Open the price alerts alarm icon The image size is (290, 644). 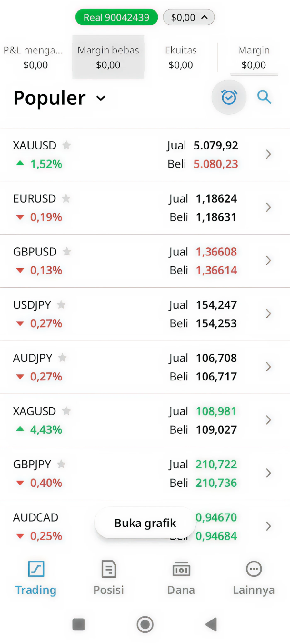[x=229, y=97]
